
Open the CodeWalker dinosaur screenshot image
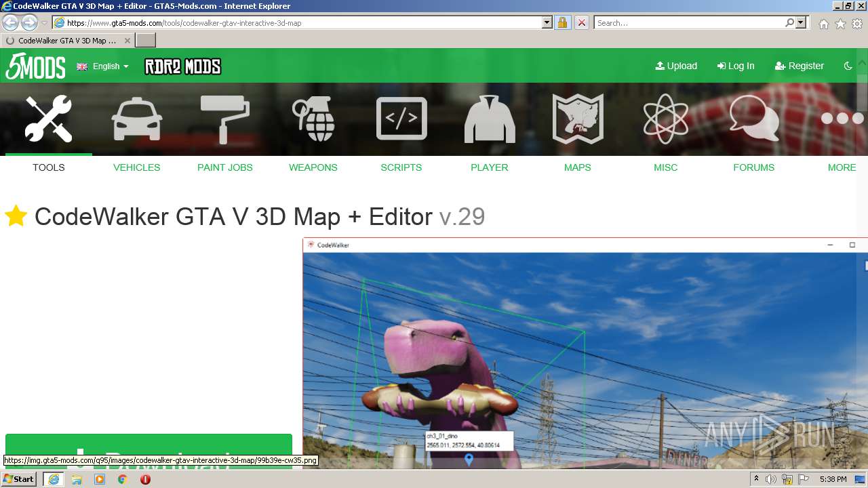[585, 353]
